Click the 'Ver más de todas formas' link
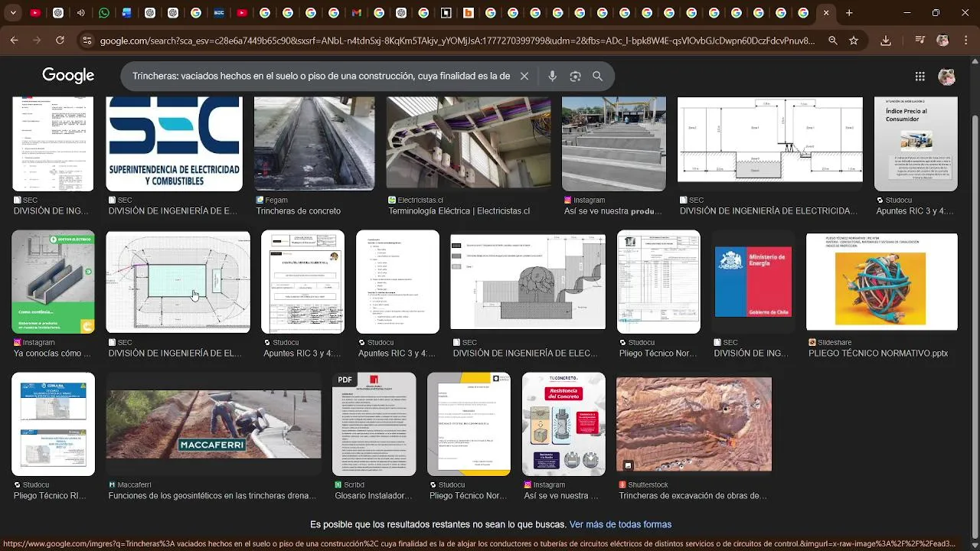The width and height of the screenshot is (980, 551). (620, 524)
